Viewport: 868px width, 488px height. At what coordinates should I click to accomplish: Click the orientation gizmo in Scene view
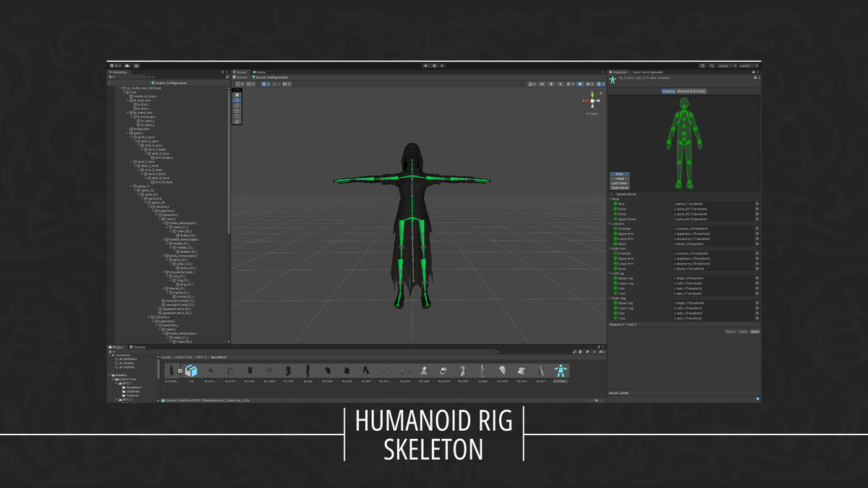pyautogui.click(x=592, y=102)
